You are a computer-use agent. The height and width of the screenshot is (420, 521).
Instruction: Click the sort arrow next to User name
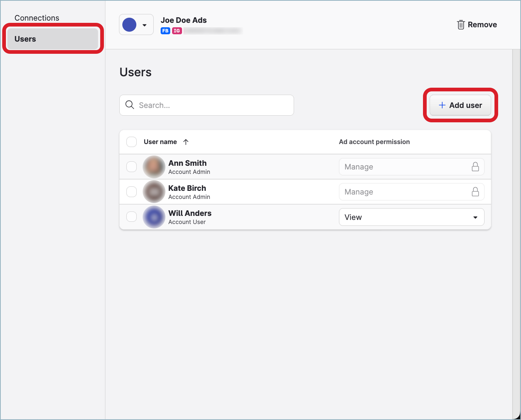point(186,142)
